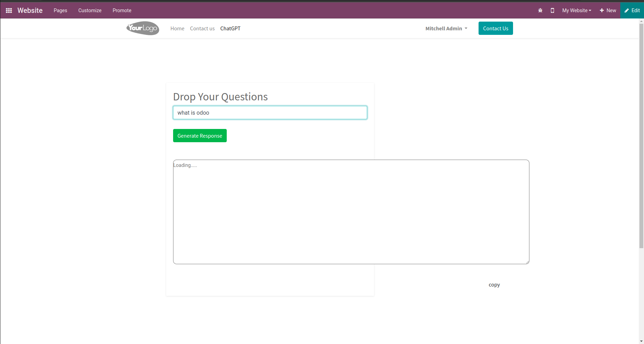This screenshot has height=344, width=644.
Task: Open the Website app title
Action: tap(30, 10)
